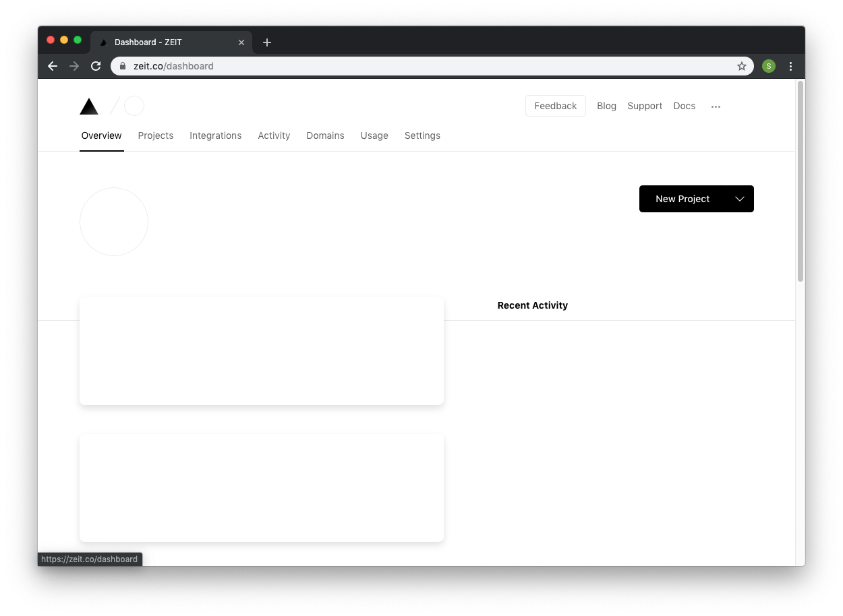The width and height of the screenshot is (843, 616).
Task: Click the first empty project card
Action: [x=262, y=351]
